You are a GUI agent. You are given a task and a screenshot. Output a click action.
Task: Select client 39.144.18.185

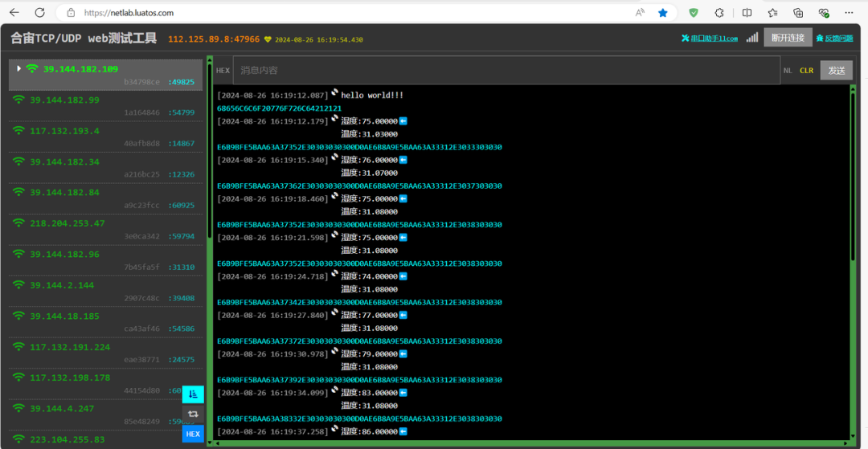[x=106, y=322]
